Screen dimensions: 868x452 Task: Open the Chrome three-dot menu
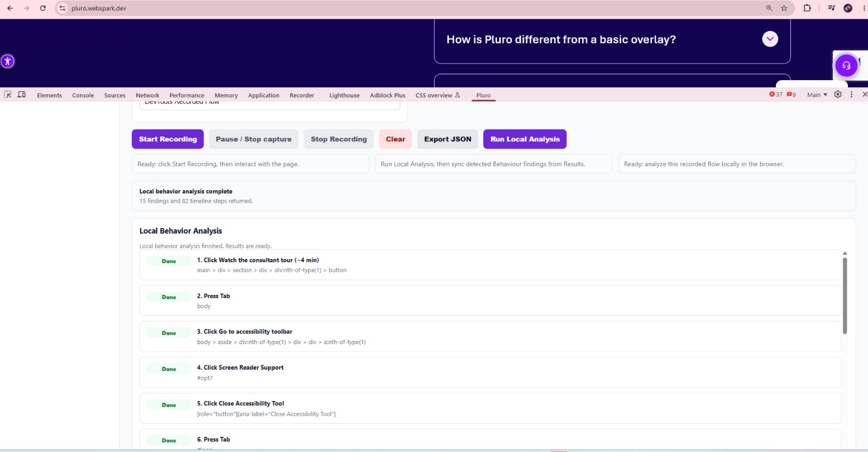click(x=864, y=8)
